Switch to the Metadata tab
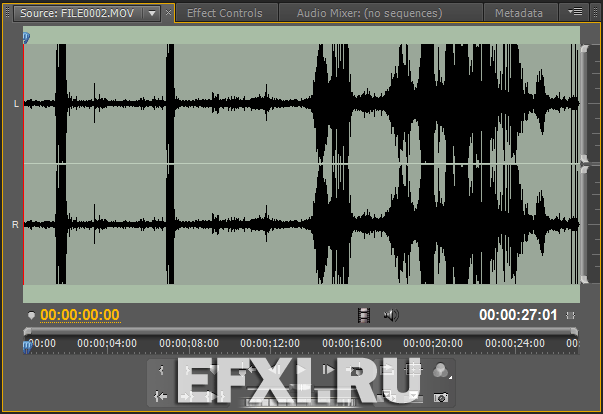Screen dimensions: 603x414 (x=519, y=13)
